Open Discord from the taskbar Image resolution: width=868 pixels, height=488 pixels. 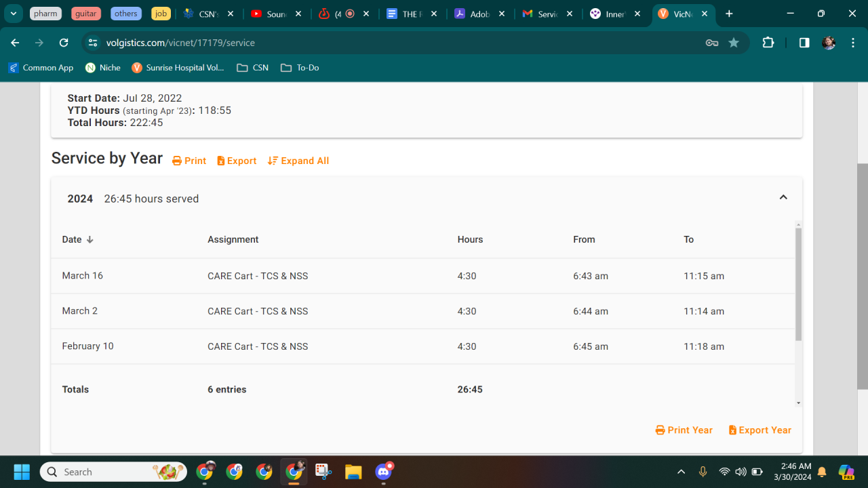tap(384, 472)
